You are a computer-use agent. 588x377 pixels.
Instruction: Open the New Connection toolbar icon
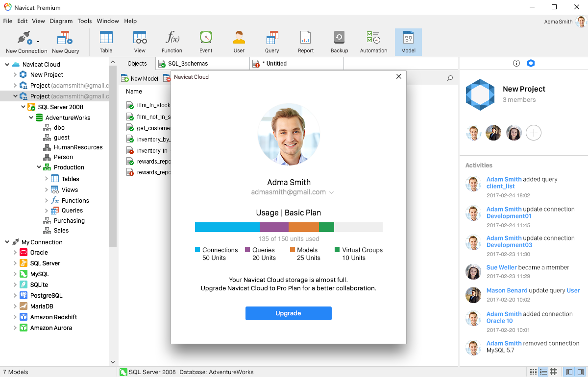tap(24, 38)
